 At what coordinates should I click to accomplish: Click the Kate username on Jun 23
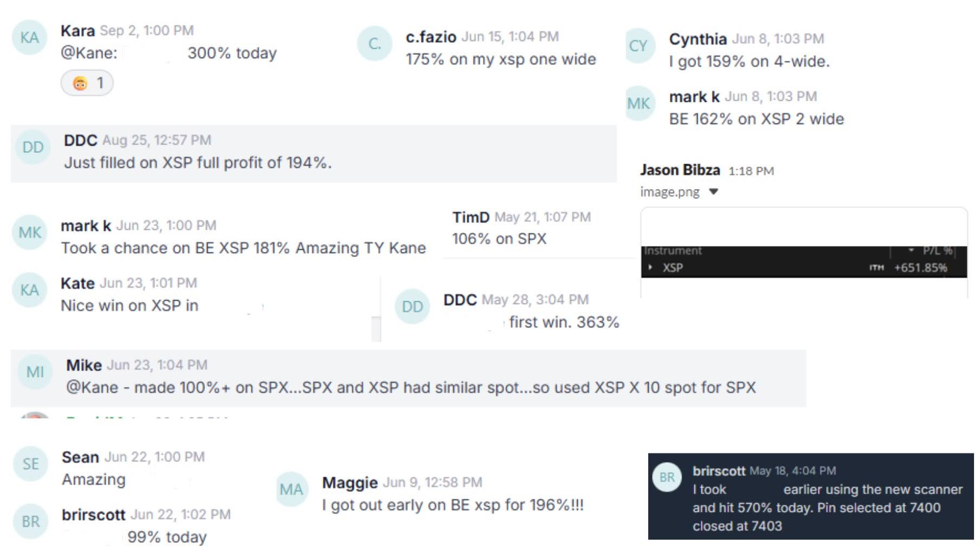78,283
